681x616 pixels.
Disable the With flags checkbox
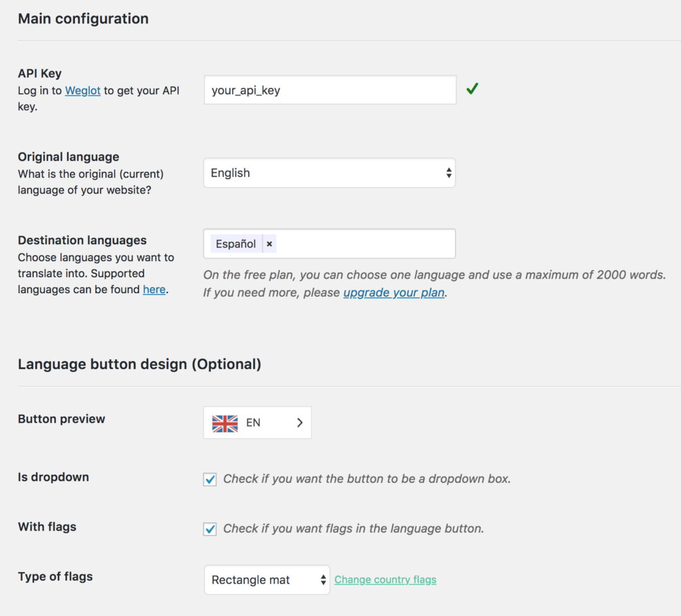coord(209,529)
